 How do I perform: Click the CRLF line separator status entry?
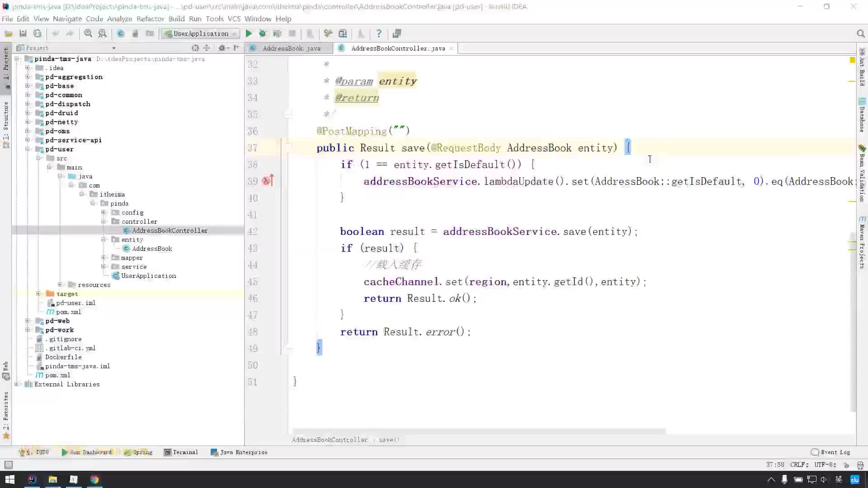(799, 465)
